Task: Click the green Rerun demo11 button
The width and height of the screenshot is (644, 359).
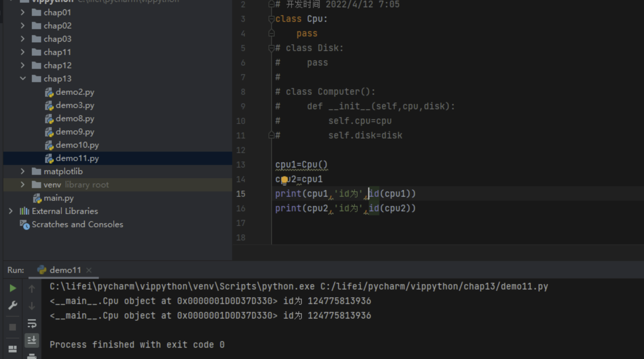Action: (x=13, y=288)
